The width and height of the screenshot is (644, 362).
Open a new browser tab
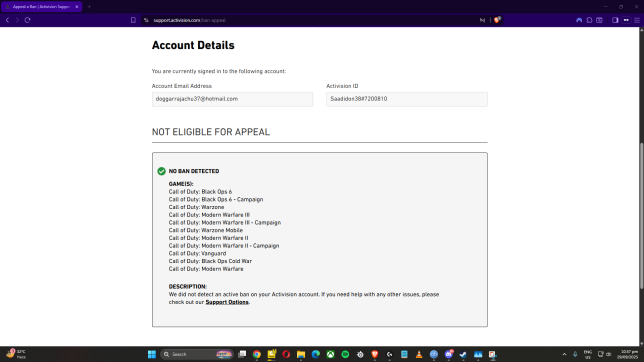tap(89, 6)
